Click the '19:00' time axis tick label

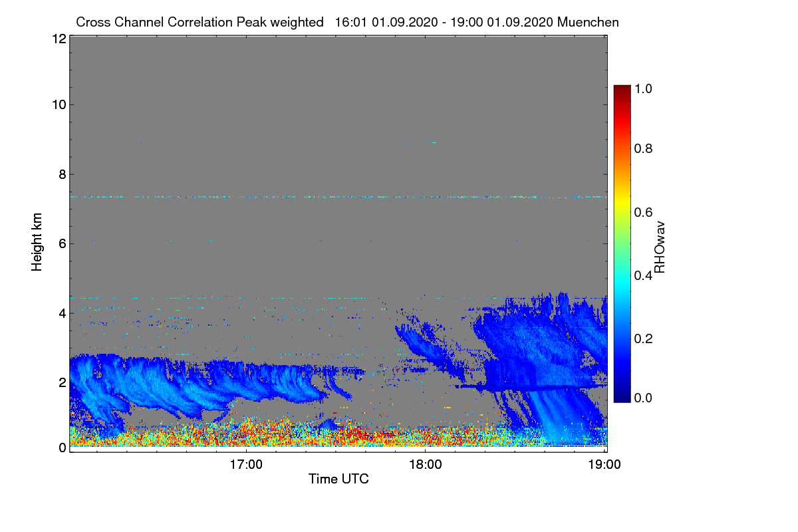tap(604, 464)
